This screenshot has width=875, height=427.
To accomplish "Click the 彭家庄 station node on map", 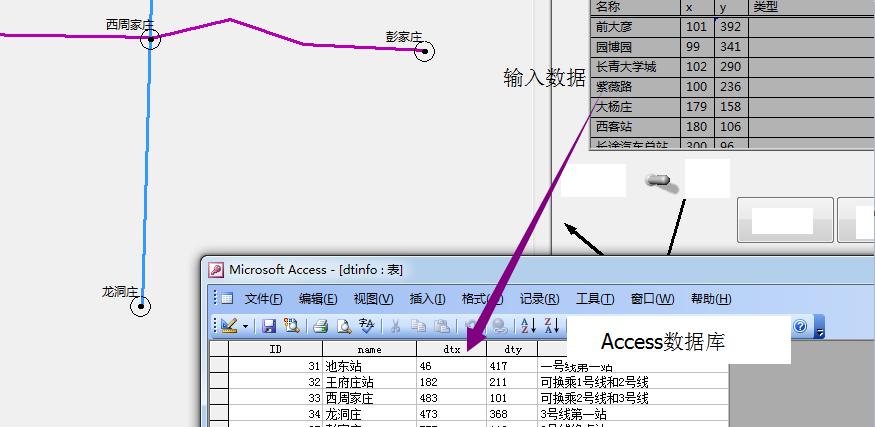I will (x=425, y=51).
